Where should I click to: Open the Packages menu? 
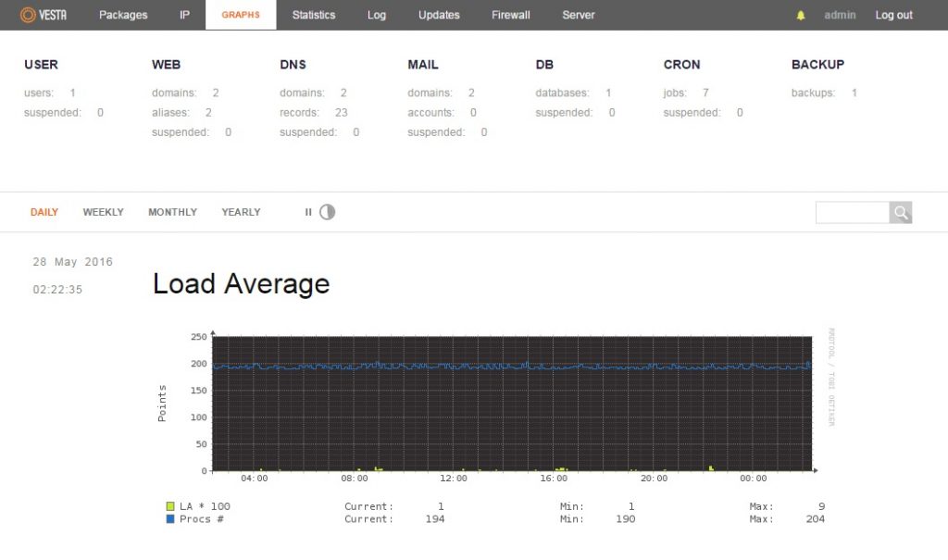123,15
